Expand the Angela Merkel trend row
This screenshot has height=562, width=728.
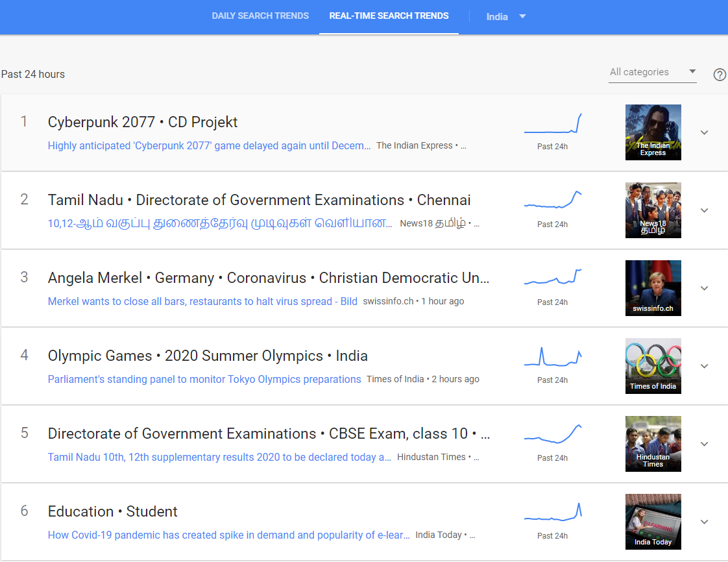coord(705,288)
